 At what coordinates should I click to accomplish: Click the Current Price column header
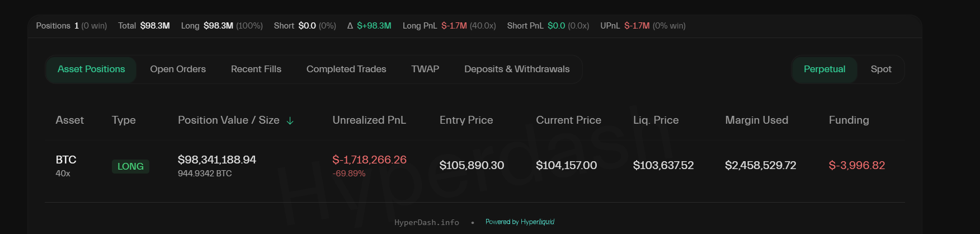568,120
